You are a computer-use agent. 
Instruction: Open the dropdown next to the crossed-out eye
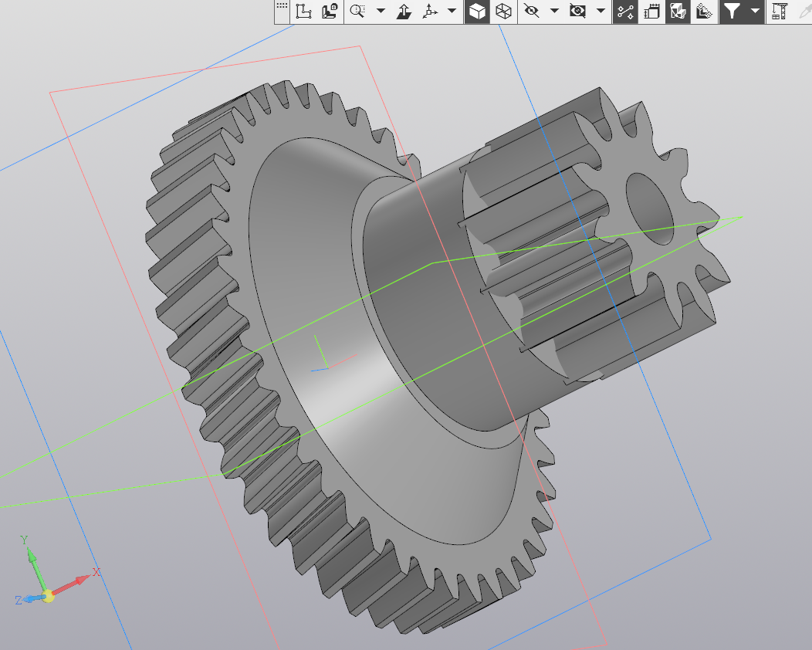pyautogui.click(x=554, y=11)
